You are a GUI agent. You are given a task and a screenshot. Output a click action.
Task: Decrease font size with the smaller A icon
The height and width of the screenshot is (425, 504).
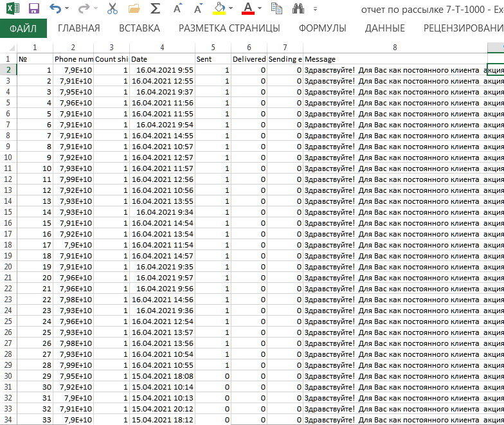199,8
